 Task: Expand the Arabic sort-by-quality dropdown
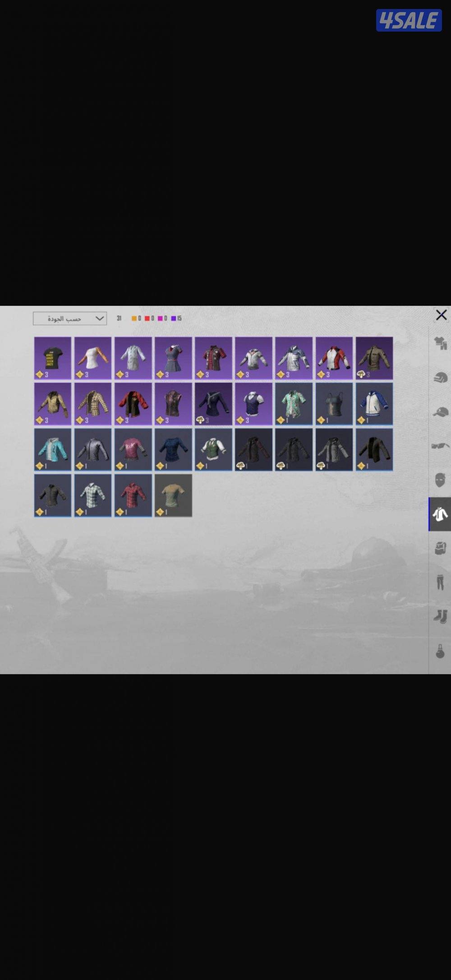70,319
